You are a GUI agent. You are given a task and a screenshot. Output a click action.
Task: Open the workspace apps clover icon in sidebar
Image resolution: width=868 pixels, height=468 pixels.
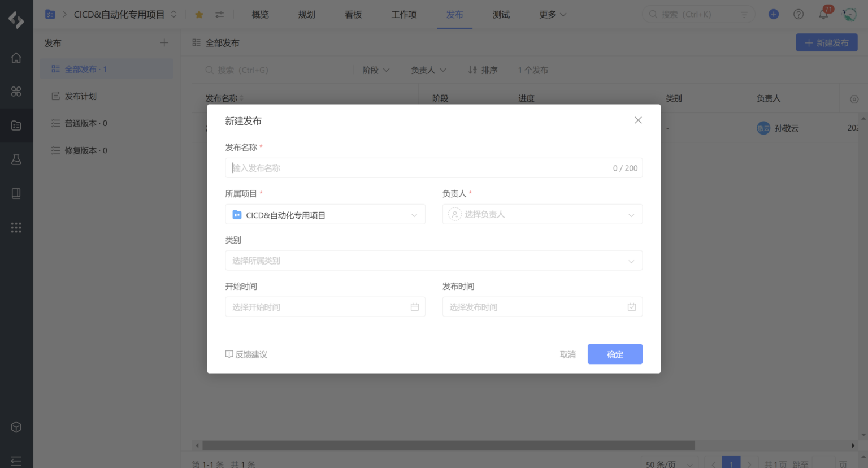click(x=16, y=91)
